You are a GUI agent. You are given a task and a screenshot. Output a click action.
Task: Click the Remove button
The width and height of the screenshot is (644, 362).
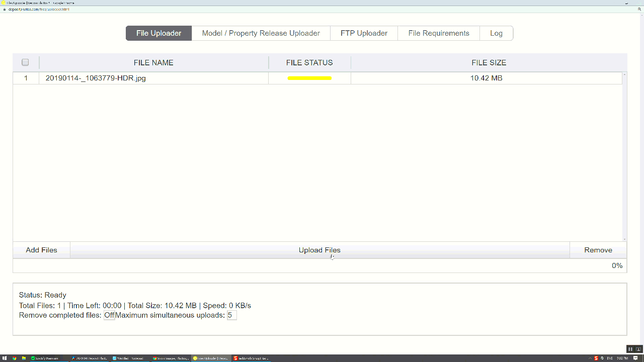[598, 250]
